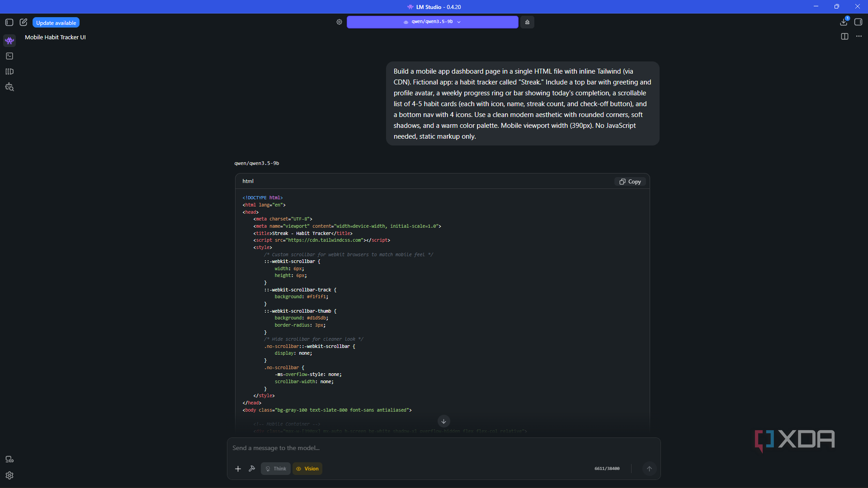Viewport: 868px width, 488px height.
Task: Toggle the Vision option
Action: click(x=307, y=469)
